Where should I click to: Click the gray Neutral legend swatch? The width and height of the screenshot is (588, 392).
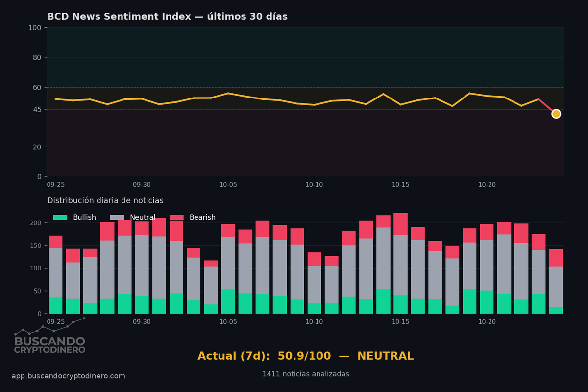(117, 217)
